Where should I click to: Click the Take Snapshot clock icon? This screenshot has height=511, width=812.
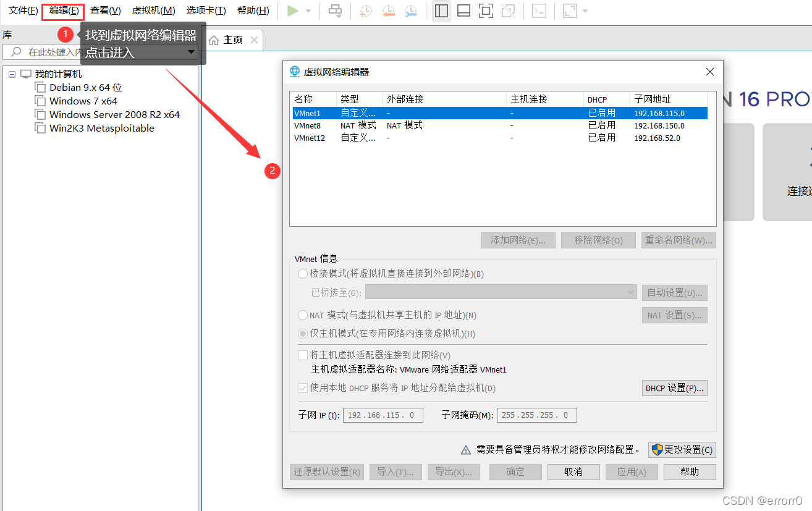coord(366,11)
